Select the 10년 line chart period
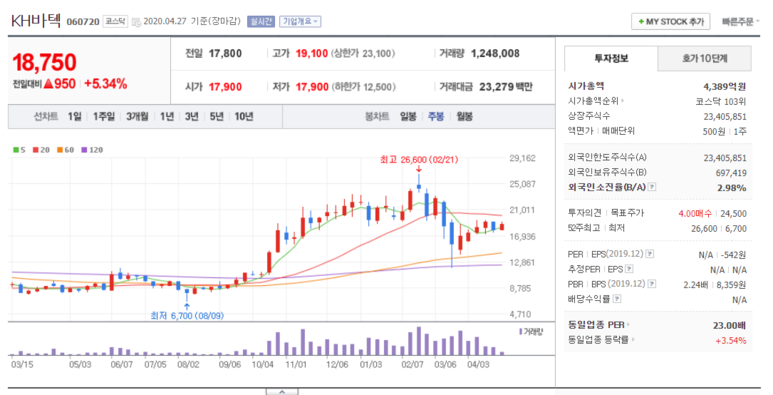Image resolution: width=773 pixels, height=395 pixels. pyautogui.click(x=244, y=117)
